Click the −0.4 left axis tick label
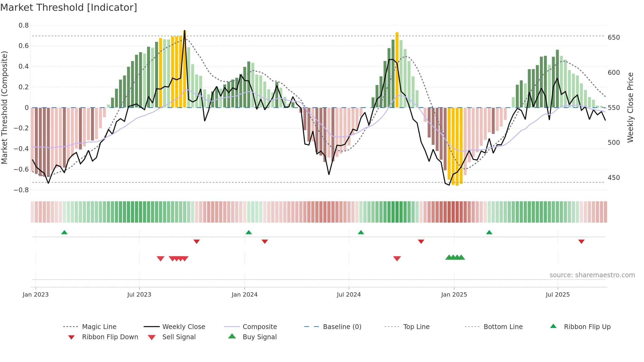The image size is (644, 362). tap(21, 149)
